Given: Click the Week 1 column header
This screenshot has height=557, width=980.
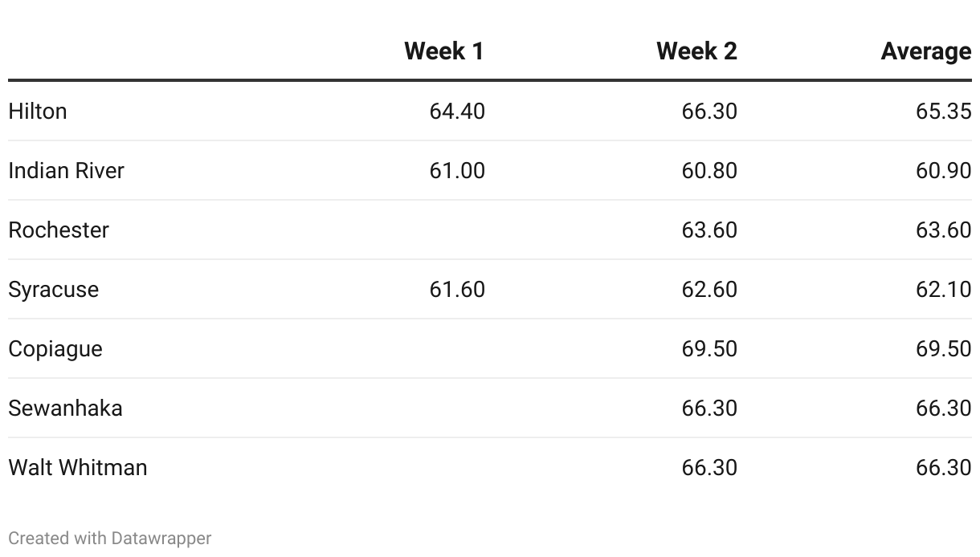Looking at the screenshot, I should pyautogui.click(x=444, y=51).
